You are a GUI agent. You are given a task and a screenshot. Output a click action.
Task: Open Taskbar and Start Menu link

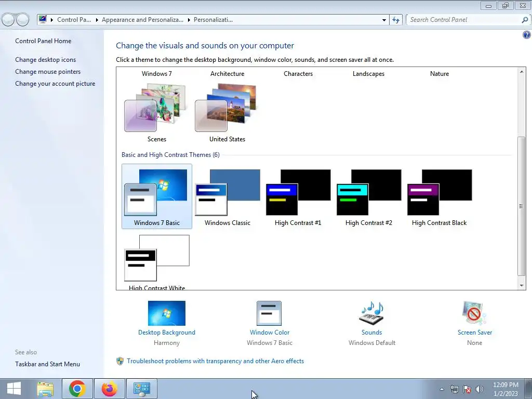47,364
